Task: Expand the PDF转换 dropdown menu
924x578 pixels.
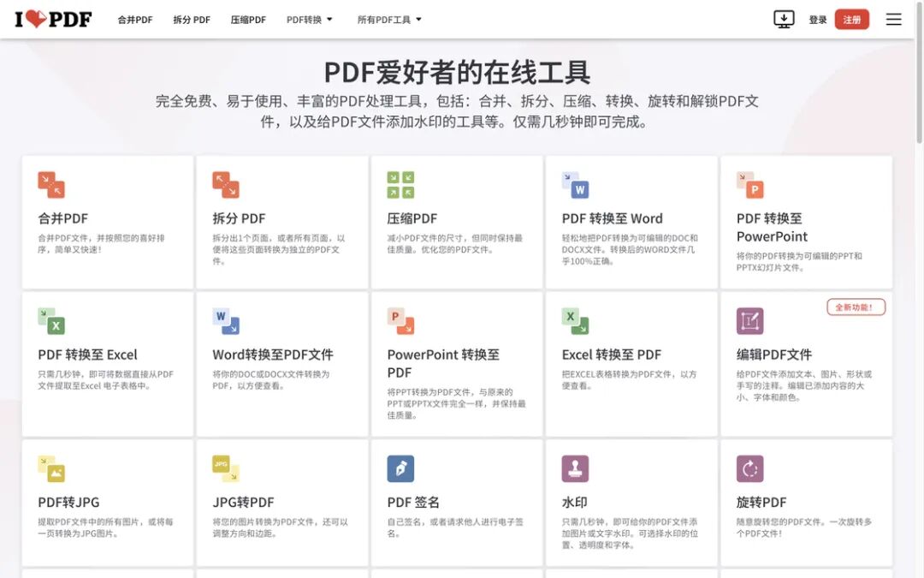Action: tap(310, 20)
